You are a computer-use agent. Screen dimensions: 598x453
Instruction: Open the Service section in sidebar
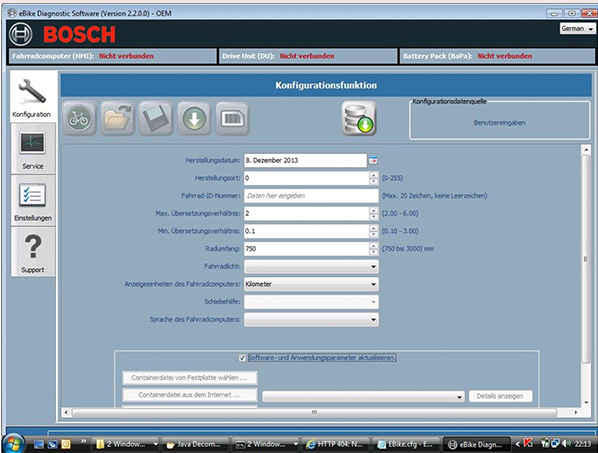33,149
